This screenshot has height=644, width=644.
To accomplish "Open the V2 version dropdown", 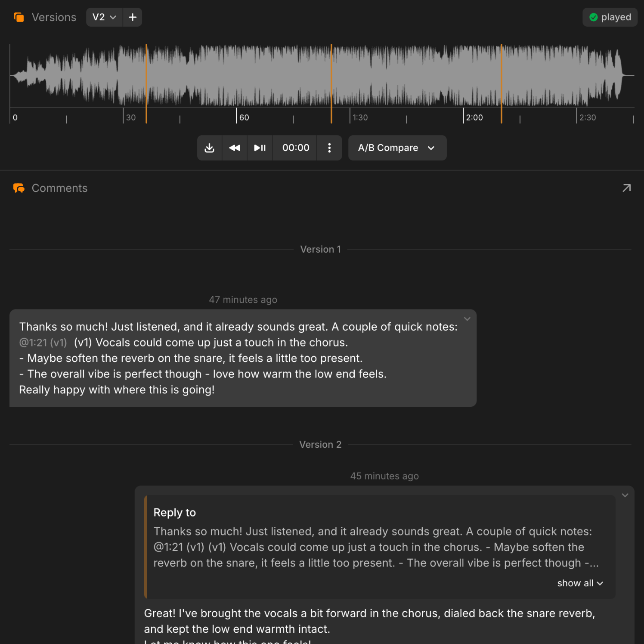I will (x=104, y=17).
